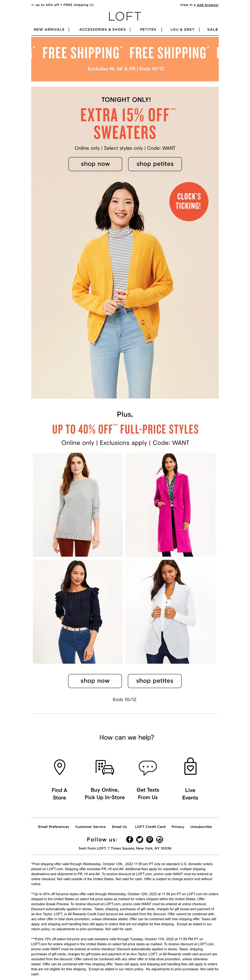Image resolution: width=250 pixels, height=980 pixels.
Task: Open the web browser view link
Action: tap(207, 5)
